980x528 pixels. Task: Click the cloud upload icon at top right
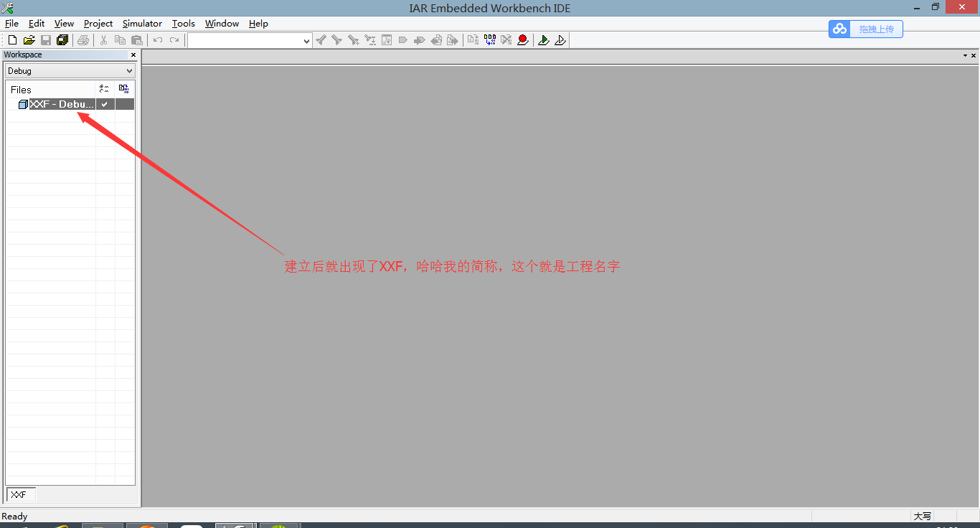point(840,29)
